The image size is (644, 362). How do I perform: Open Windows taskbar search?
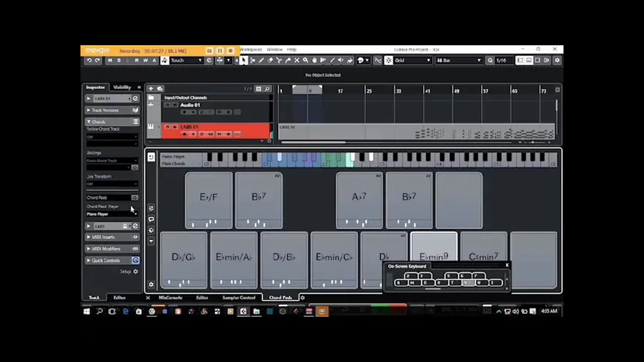click(x=99, y=312)
